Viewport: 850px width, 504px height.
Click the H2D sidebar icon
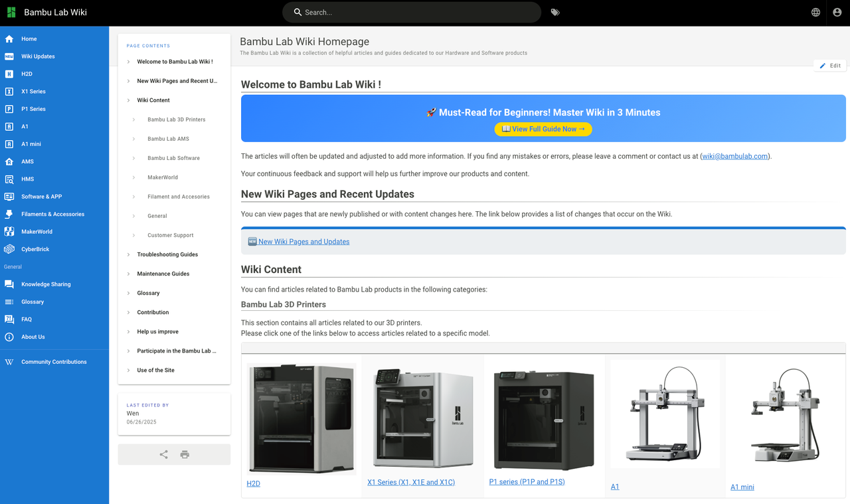point(9,74)
